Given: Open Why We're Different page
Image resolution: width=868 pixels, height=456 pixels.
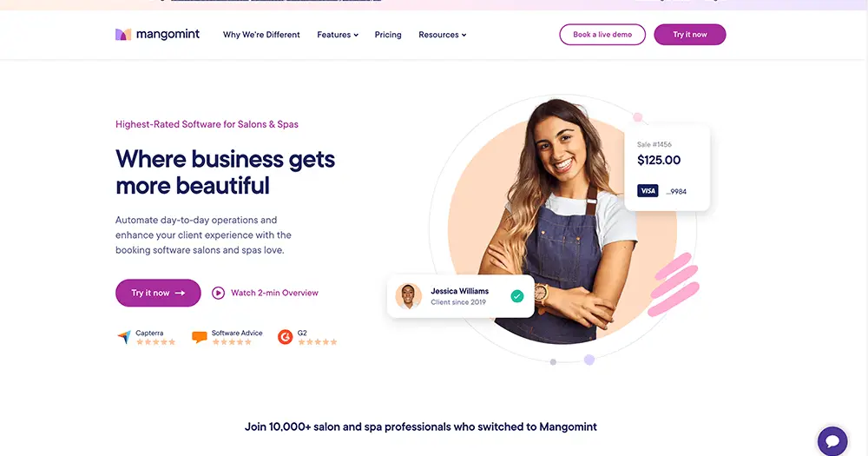Looking at the screenshot, I should pos(261,35).
